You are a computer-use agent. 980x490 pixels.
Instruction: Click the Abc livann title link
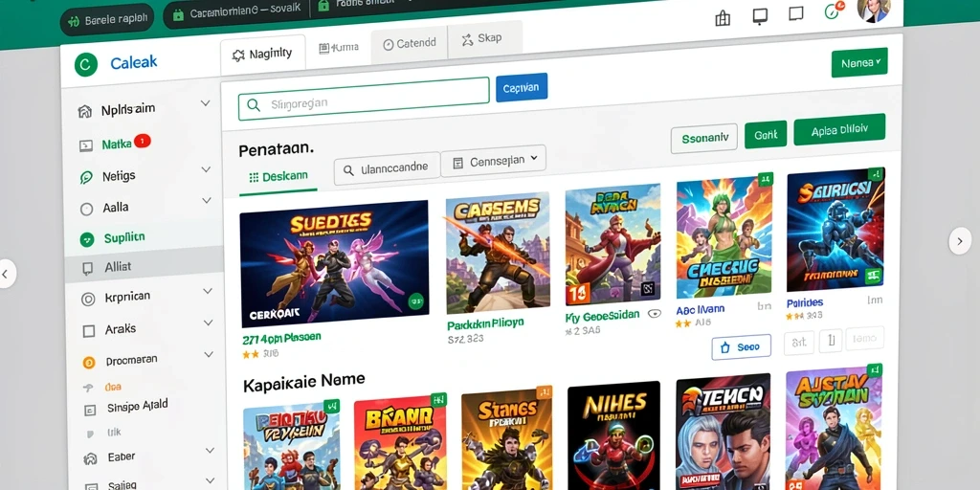[x=700, y=309]
